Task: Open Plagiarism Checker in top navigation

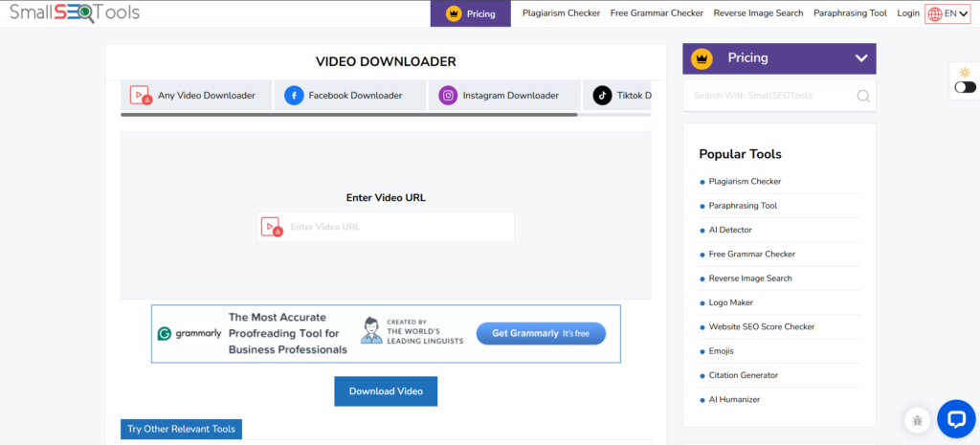Action: click(561, 13)
